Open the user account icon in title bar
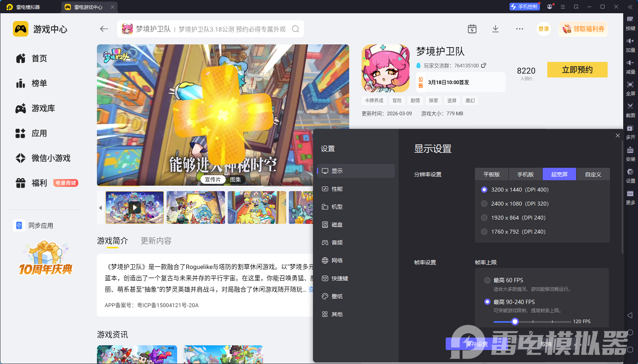Screen dimensions: 638x364 click(x=550, y=7)
